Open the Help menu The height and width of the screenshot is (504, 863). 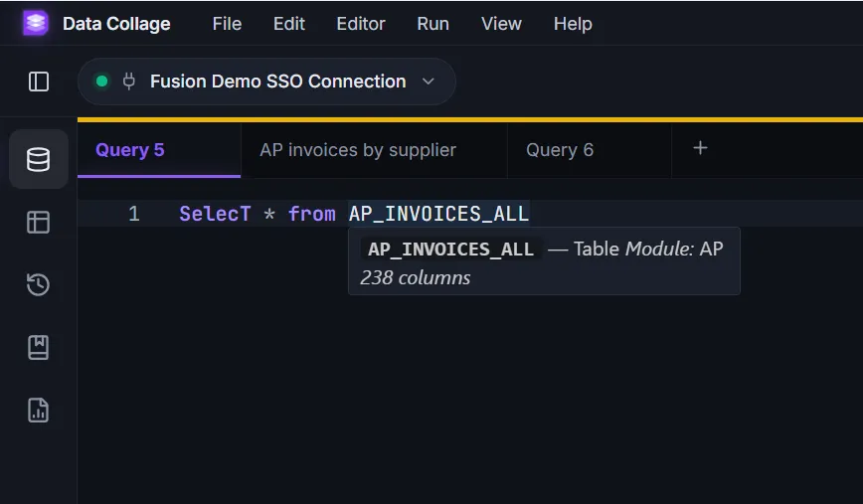pos(573,24)
